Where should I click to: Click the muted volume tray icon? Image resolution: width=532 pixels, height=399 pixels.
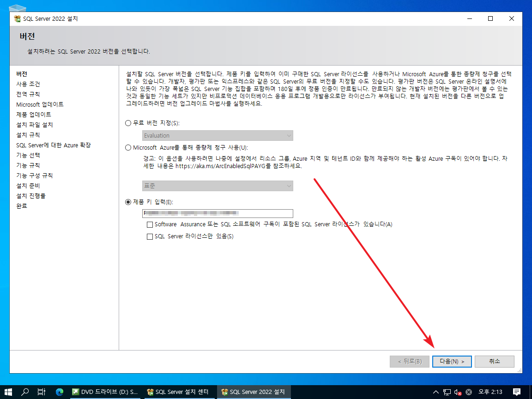click(457, 392)
